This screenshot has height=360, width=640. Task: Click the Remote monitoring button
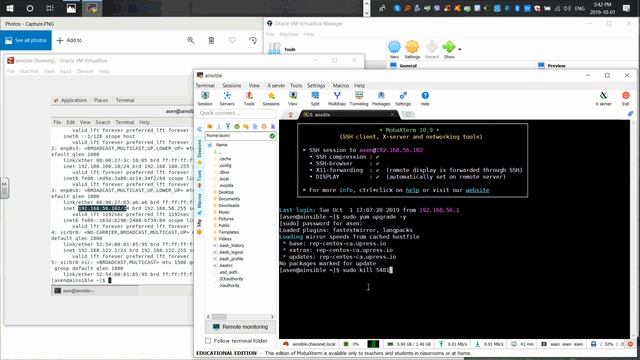coord(240,327)
